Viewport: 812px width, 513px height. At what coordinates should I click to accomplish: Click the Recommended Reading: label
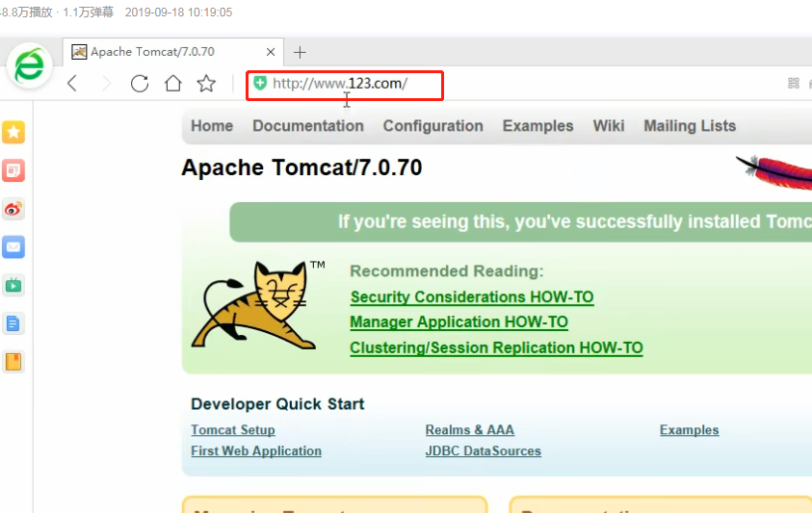[x=447, y=271]
